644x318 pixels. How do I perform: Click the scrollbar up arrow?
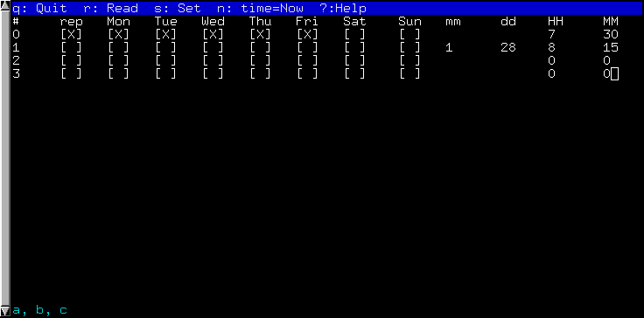tap(5, 6)
